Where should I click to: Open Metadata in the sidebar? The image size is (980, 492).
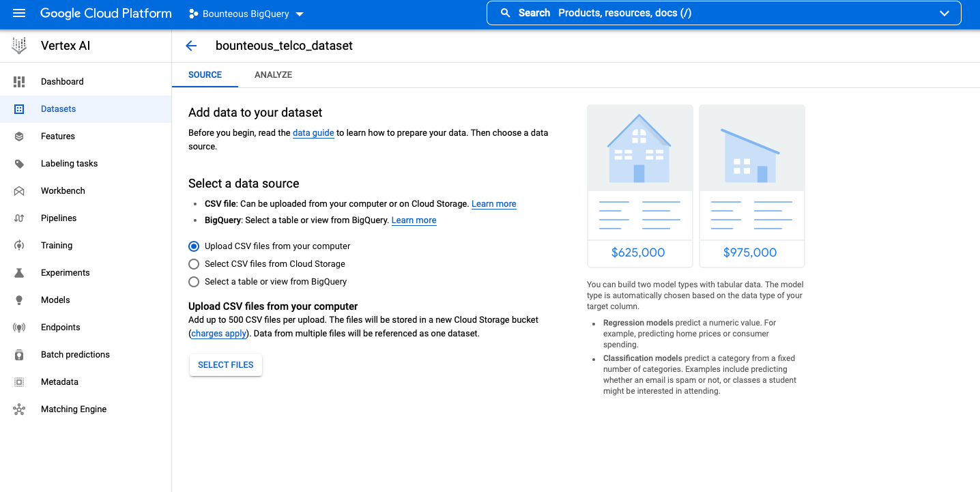[85, 382]
